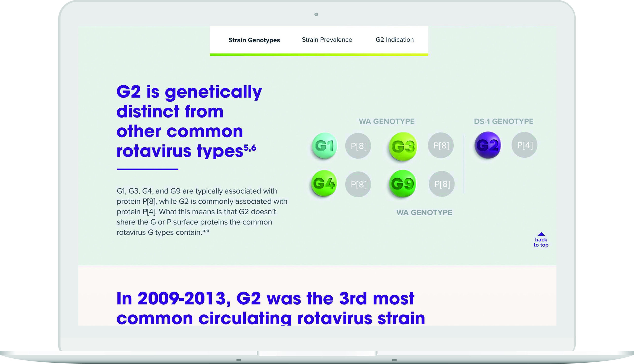Open the Strain Prevalence tab
This screenshot has height=364, width=634.
click(327, 40)
